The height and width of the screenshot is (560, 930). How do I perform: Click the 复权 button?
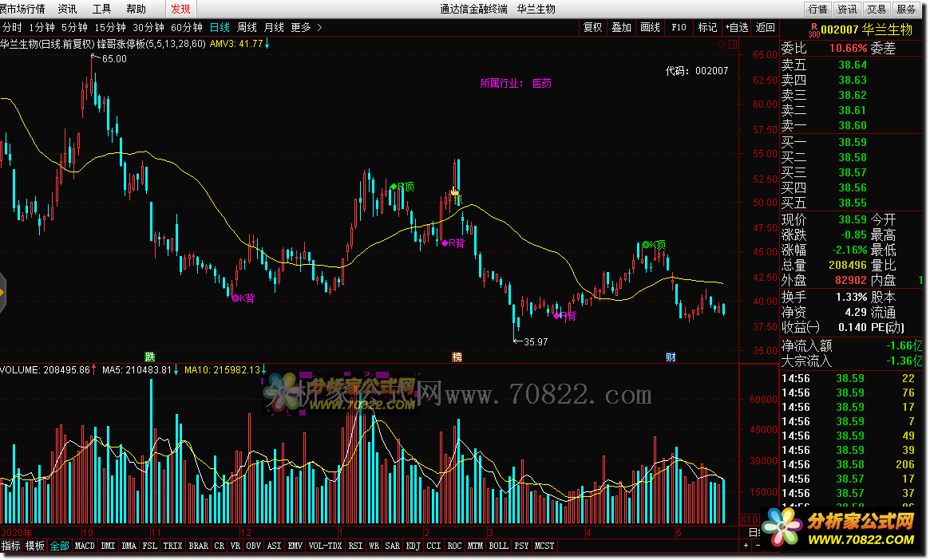tap(592, 27)
